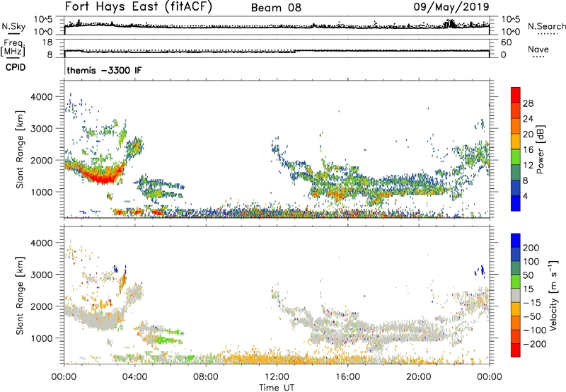Click the '-15' velocity scale value
Screen dimensions: 566x392
532,303
